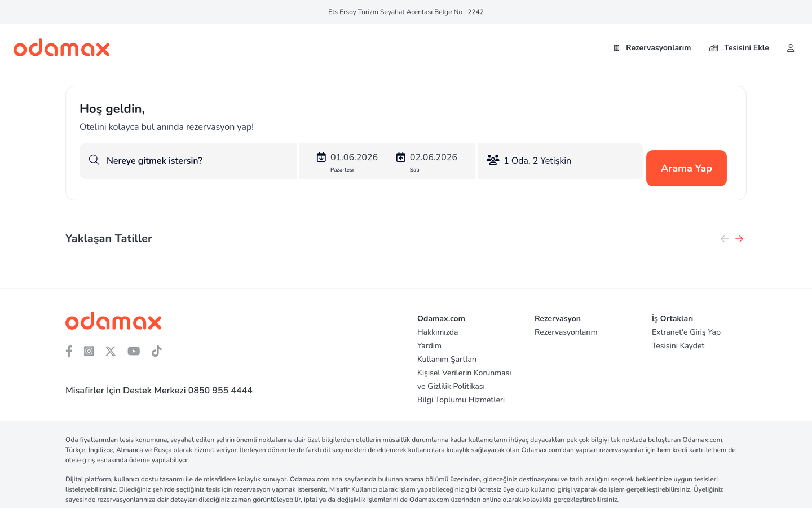Open the TikTok icon in footer
Screen dimensions: 812x508
[157, 351]
